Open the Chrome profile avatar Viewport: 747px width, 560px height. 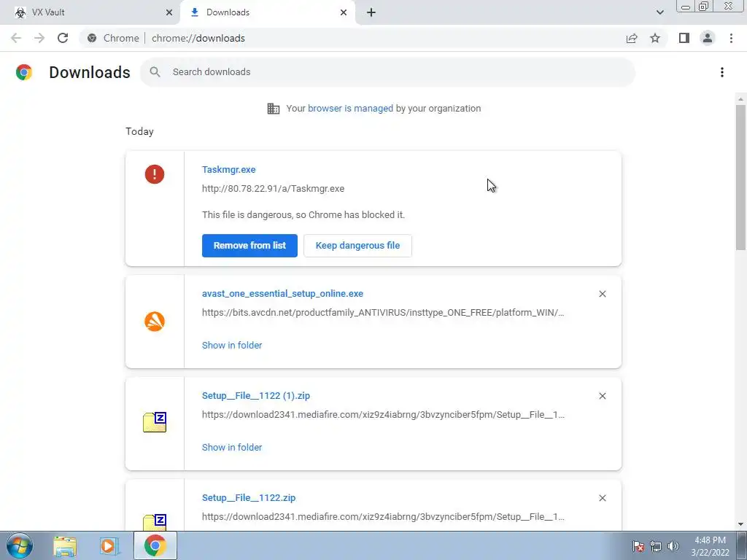tap(708, 38)
